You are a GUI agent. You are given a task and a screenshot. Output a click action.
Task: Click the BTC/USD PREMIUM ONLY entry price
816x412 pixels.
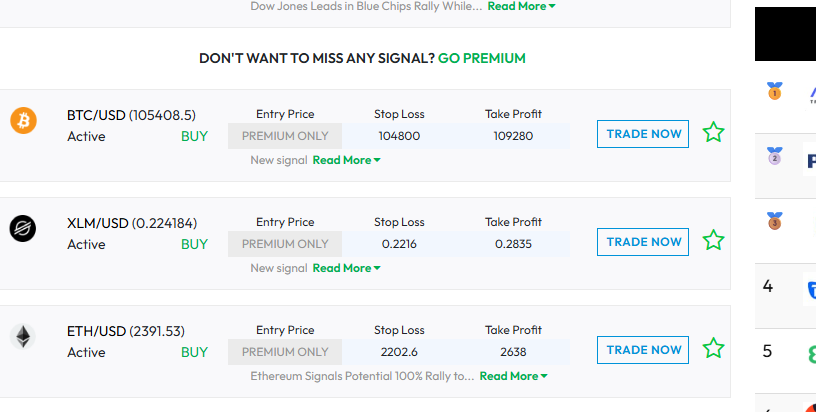tap(285, 136)
